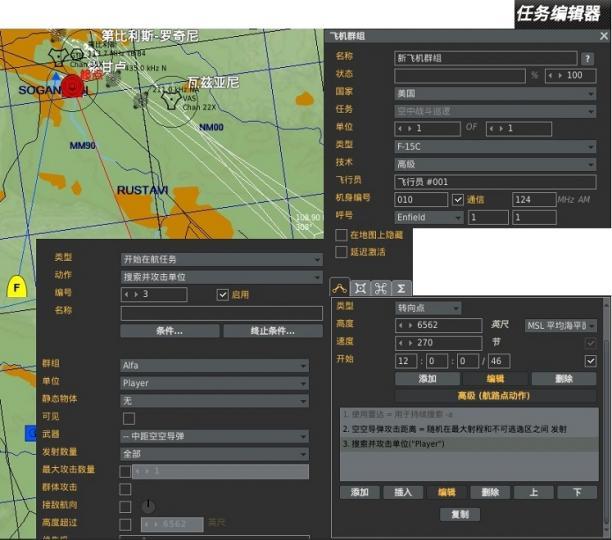Toggle the 启用 checkbox
The height and width of the screenshot is (540, 612).
tap(223, 295)
